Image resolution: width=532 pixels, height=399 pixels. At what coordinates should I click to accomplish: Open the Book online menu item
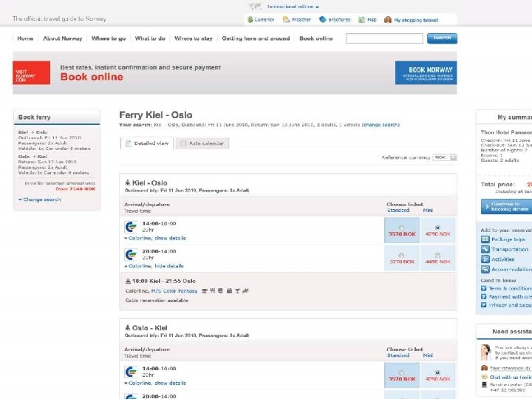(x=316, y=38)
